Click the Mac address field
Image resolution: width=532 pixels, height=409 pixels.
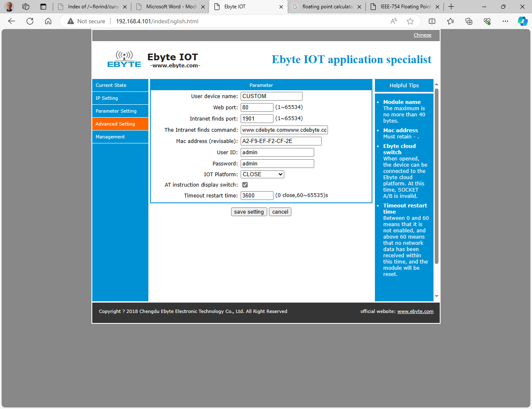click(x=281, y=141)
